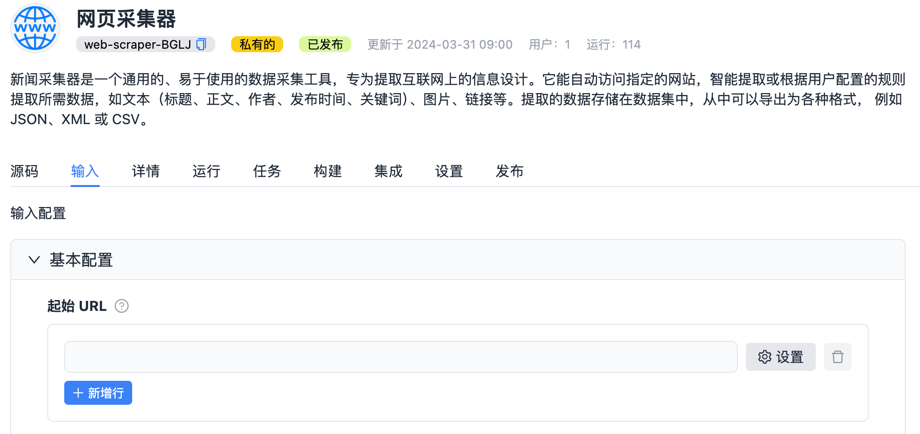920x434 pixels.
Task: Click the 用户：1 count
Action: [x=550, y=45]
